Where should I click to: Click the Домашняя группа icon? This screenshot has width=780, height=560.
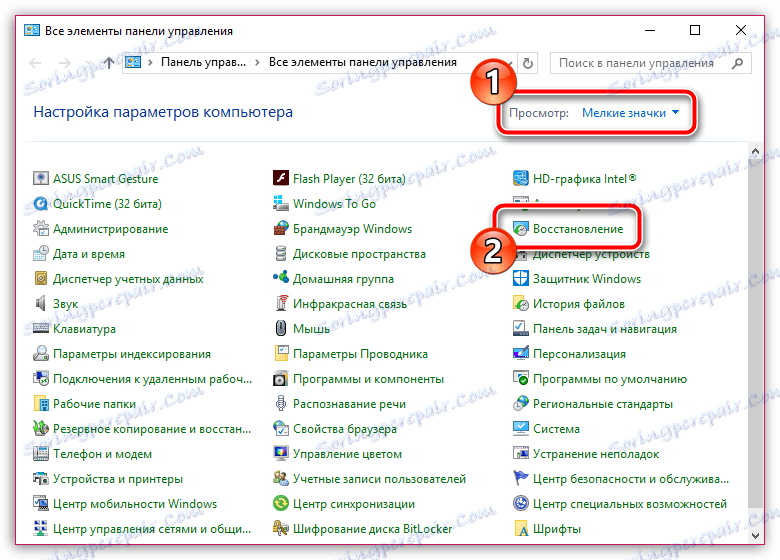pyautogui.click(x=281, y=279)
